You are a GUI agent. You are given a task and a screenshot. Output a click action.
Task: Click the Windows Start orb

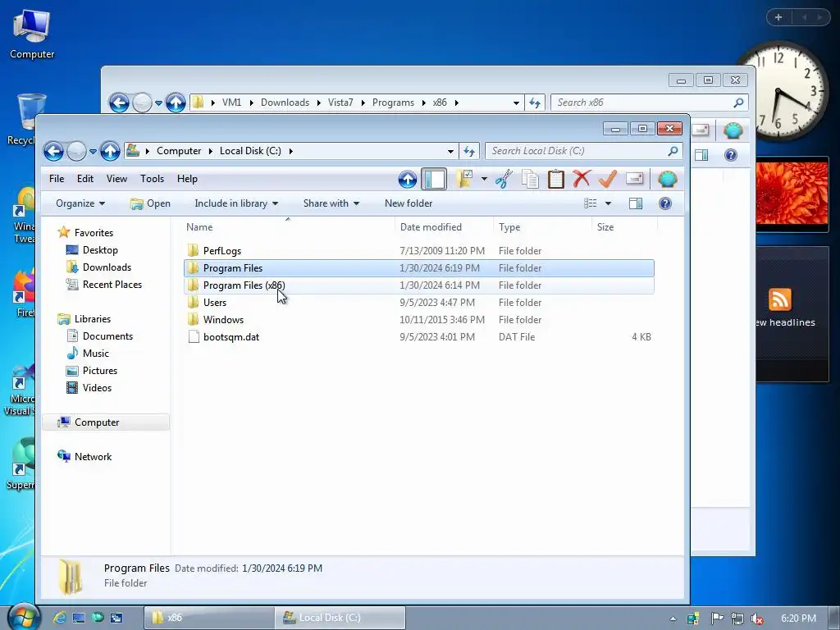pos(24,617)
